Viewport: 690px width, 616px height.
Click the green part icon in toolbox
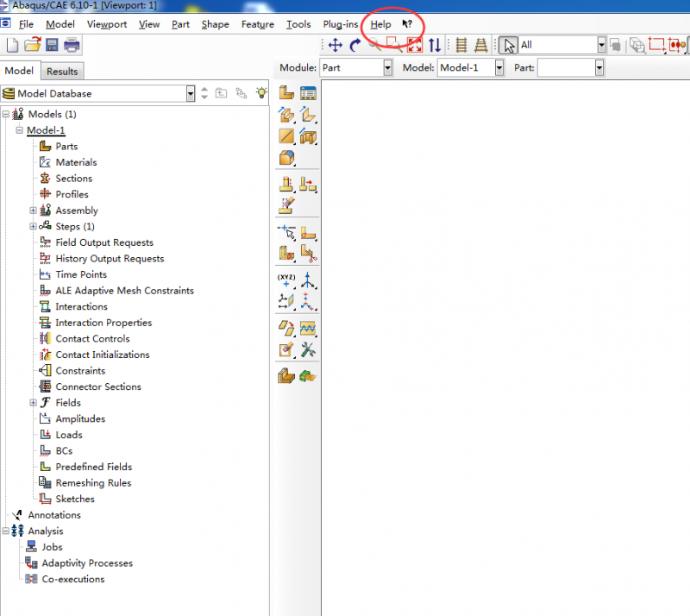(308, 376)
